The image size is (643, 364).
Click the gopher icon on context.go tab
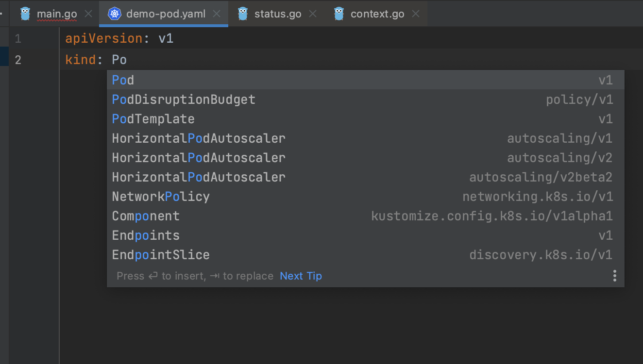[339, 14]
